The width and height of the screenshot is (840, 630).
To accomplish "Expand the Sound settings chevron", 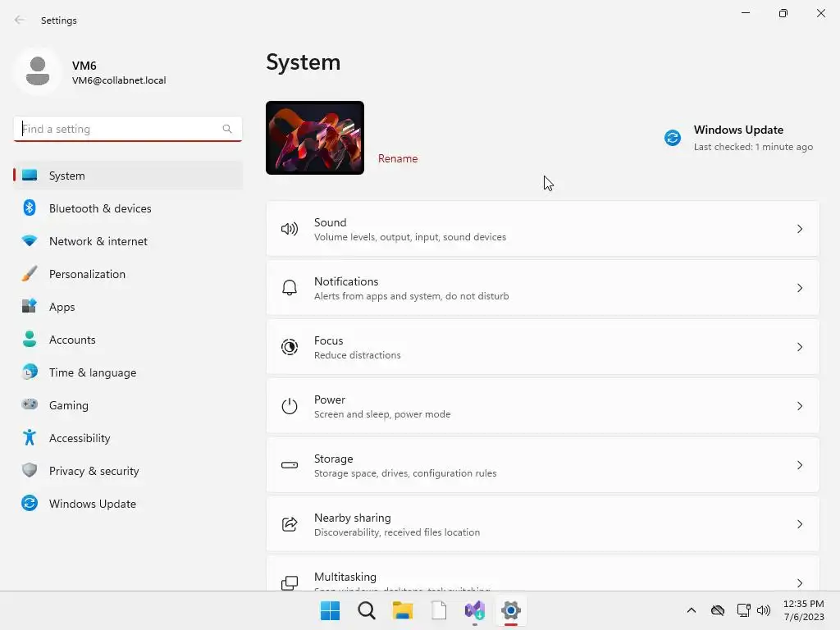I will pyautogui.click(x=799, y=230).
